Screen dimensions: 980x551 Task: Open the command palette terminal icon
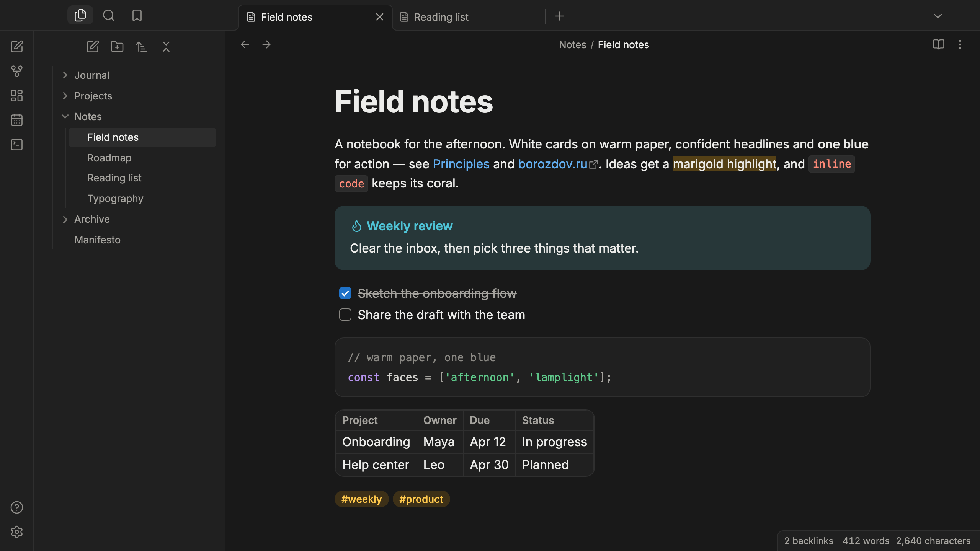[17, 144]
